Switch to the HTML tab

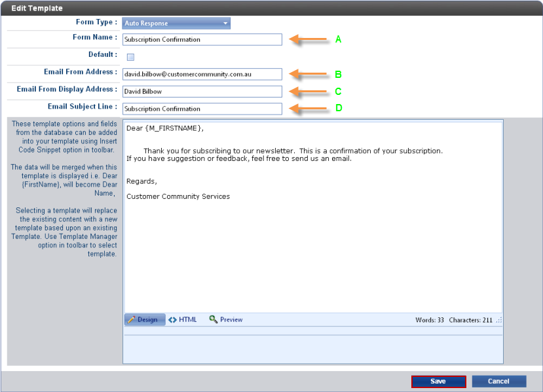pos(183,320)
